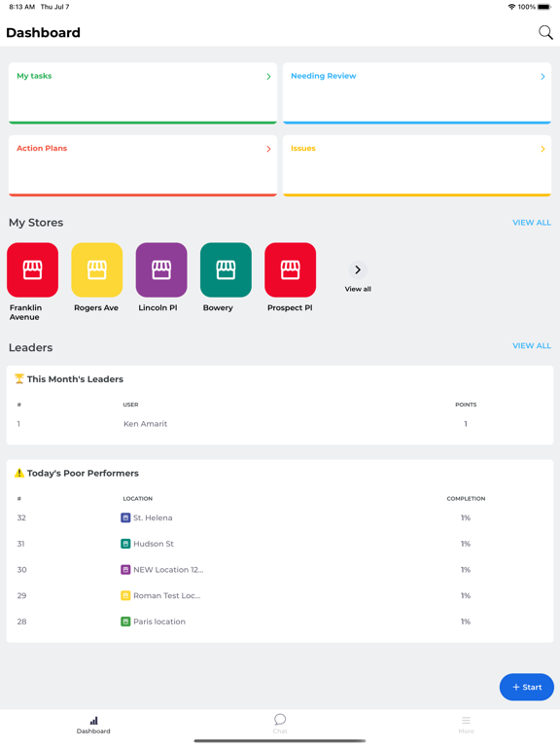Viewport: 560px width, 747px height.
Task: Click the Hudson St location icon
Action: tap(125, 544)
